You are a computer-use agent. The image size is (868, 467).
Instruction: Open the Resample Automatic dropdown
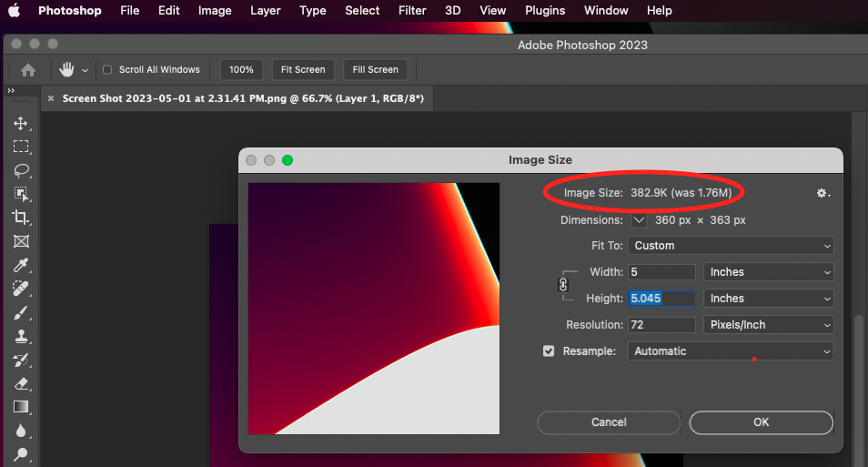(731, 351)
